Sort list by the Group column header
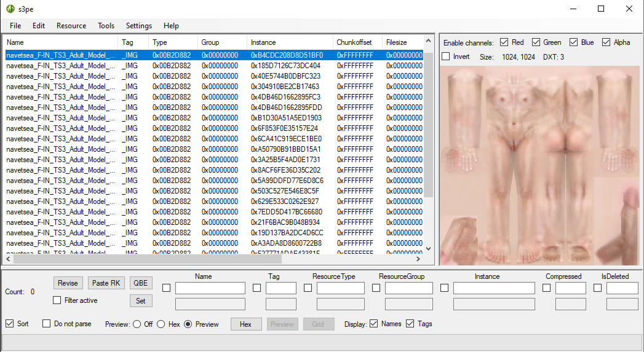644x352 pixels. point(222,42)
